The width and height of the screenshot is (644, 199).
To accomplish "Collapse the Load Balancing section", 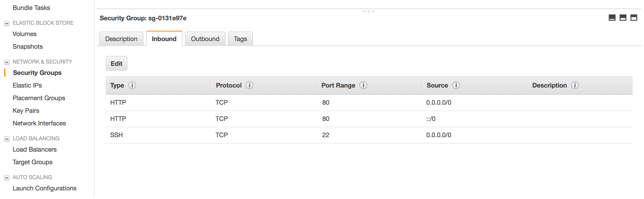I will [x=7, y=139].
